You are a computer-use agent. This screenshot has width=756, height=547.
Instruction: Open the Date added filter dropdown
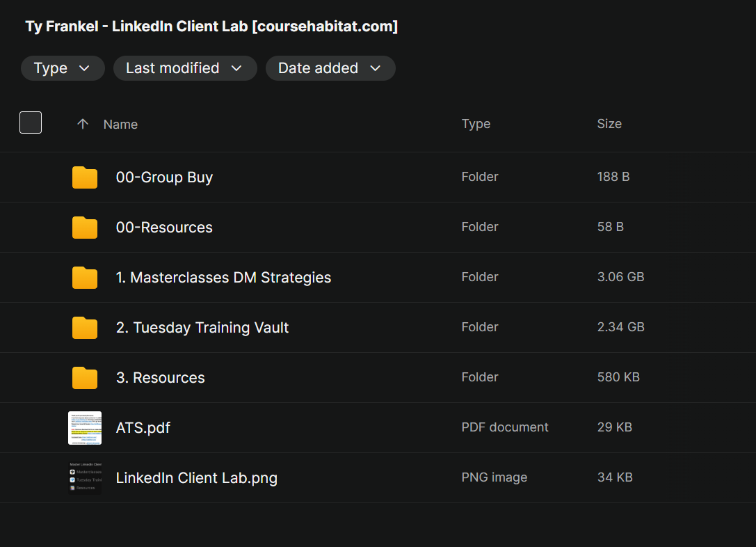pyautogui.click(x=330, y=68)
